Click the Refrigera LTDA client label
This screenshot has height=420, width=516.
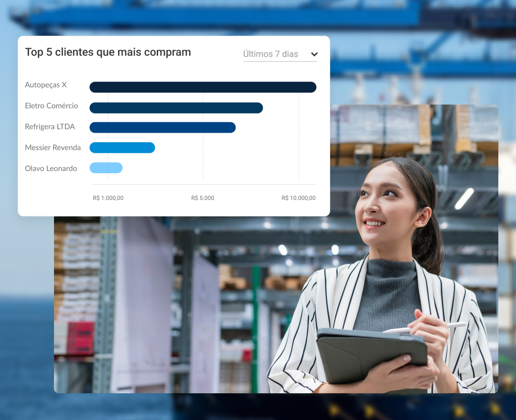(x=50, y=126)
